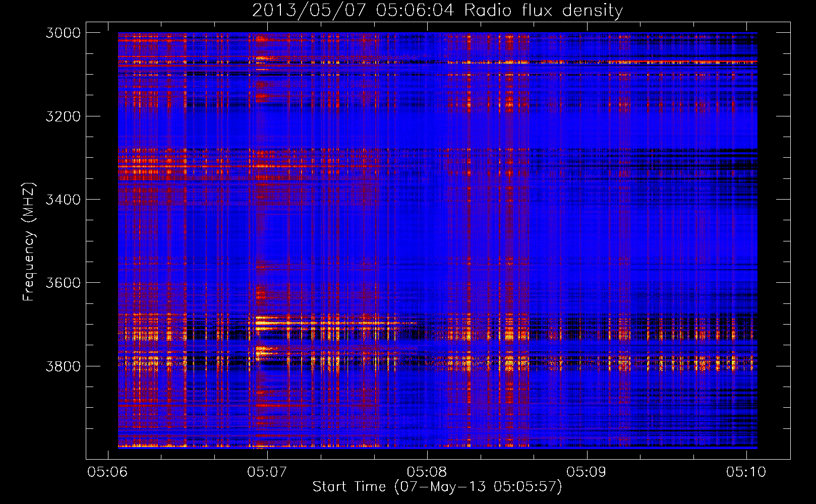Select the 3600 frequency tick label
This screenshot has height=504, width=816.
pyautogui.click(x=63, y=283)
